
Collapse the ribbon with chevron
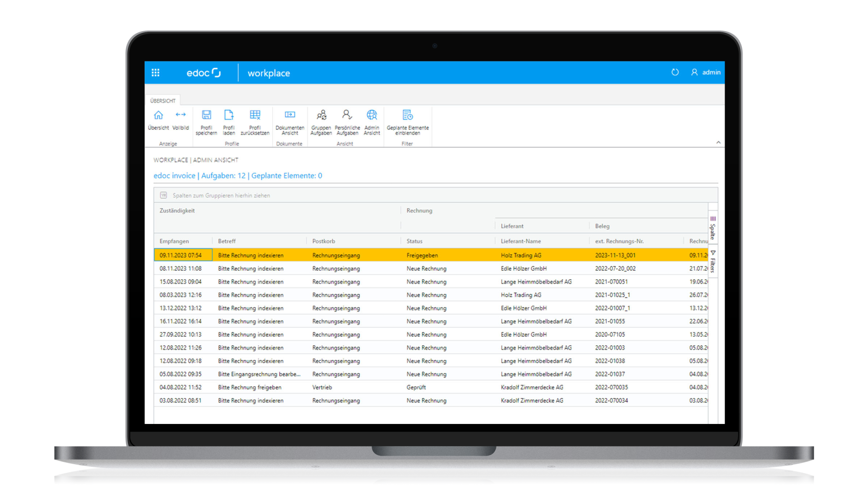(718, 142)
